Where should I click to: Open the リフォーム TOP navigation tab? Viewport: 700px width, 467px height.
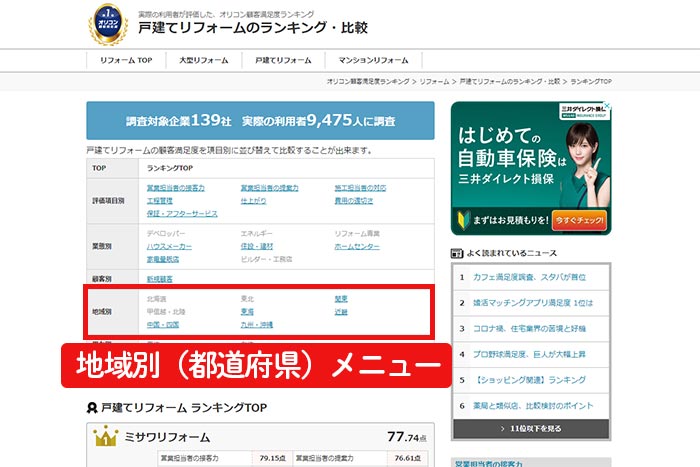126,60
